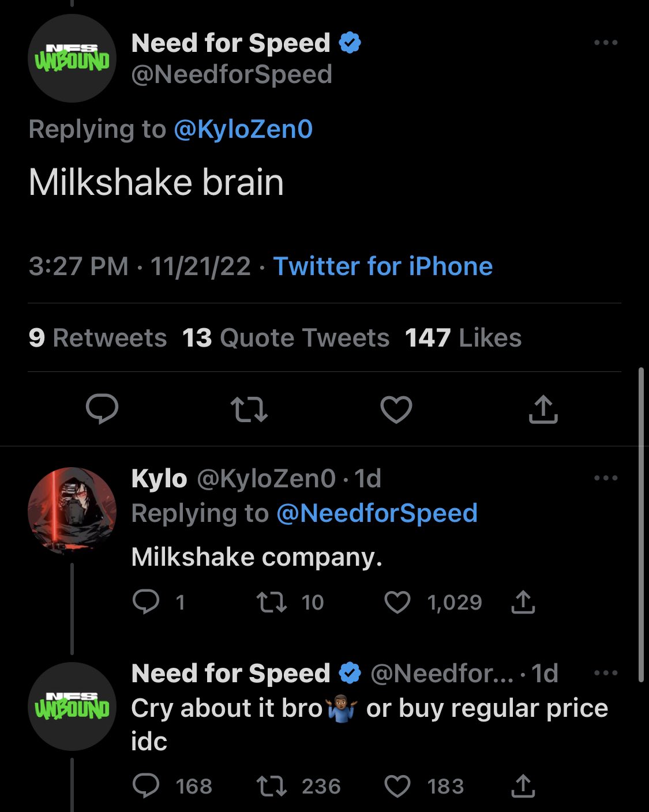Open Kylo's profile avatar
This screenshot has width=649, height=812.
pos(72,511)
